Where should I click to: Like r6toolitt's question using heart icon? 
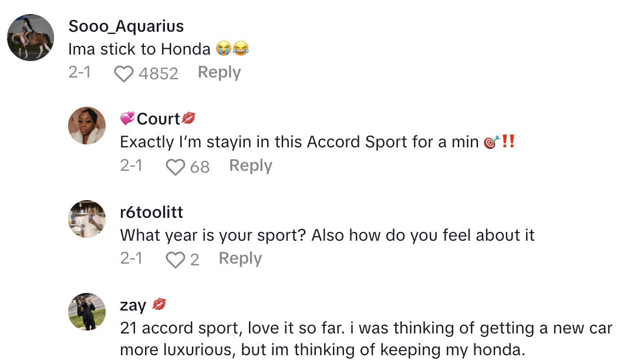(176, 260)
